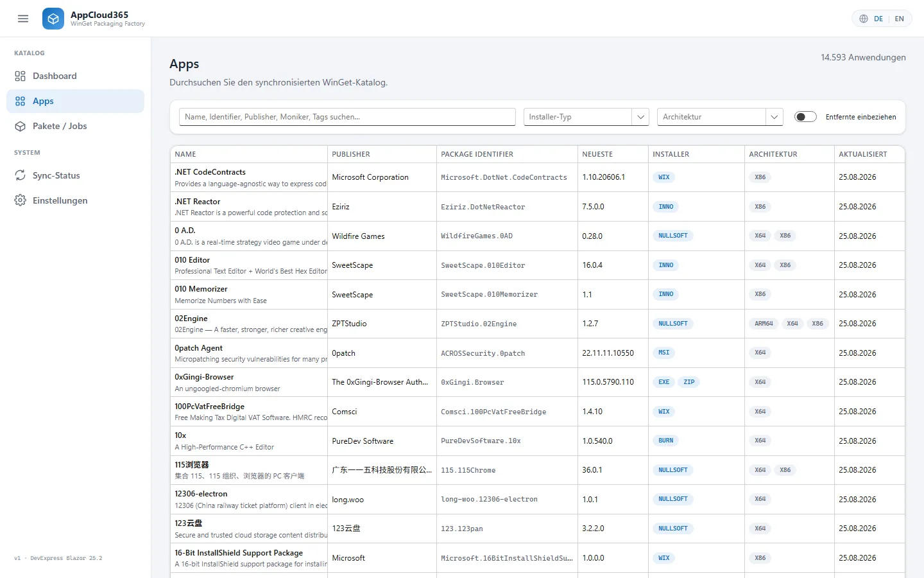Sort by NAME column header
924x578 pixels.
click(249, 154)
